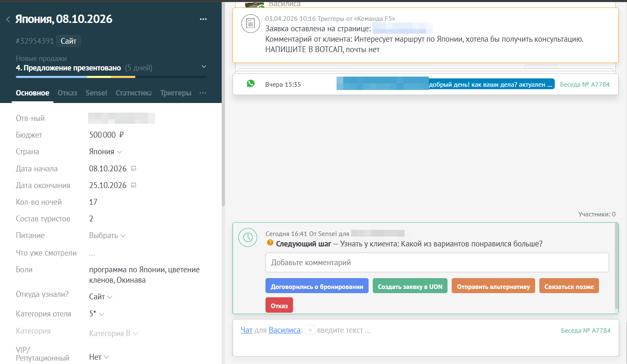The height and width of the screenshot is (364, 627).
Task: Click the Состав туристов value 2
Action: point(91,219)
